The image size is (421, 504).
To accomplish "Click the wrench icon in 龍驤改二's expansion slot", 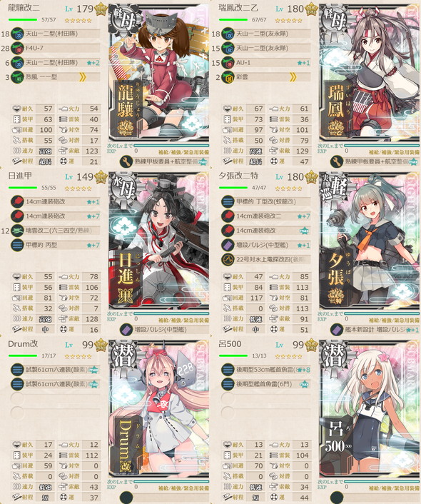I will (126, 161).
